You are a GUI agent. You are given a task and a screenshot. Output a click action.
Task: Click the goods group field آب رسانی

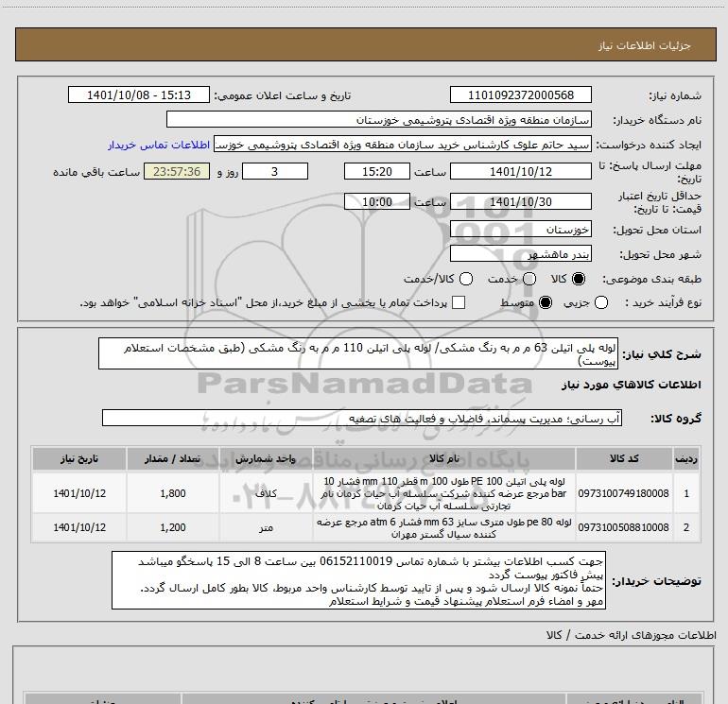[362, 418]
